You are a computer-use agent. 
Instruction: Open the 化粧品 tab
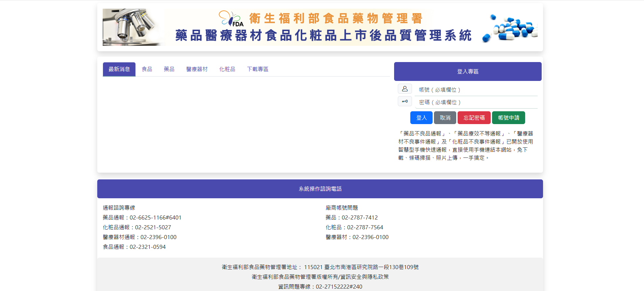point(227,69)
